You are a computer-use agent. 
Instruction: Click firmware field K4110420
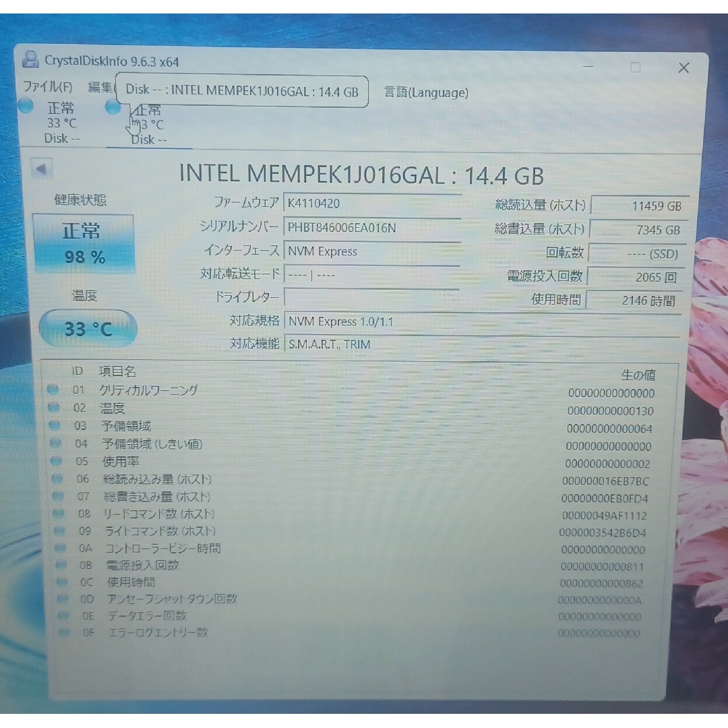click(x=371, y=204)
